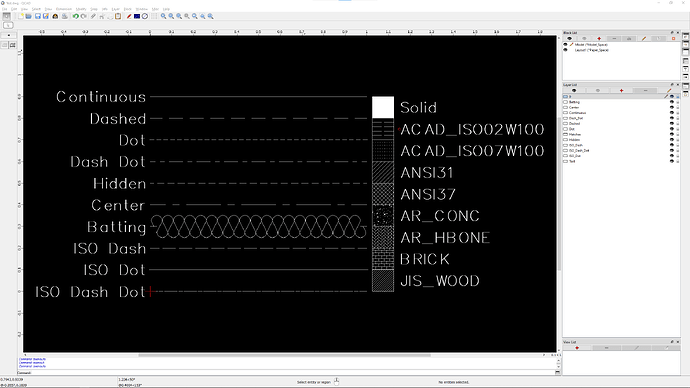Click the horizontal canvas scrollbar

[284, 355]
